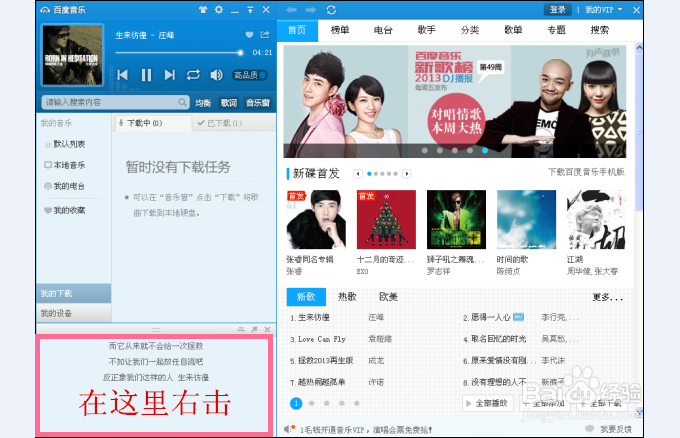
Task: Click next arrow beside 新碟首发
Action: [x=406, y=174]
